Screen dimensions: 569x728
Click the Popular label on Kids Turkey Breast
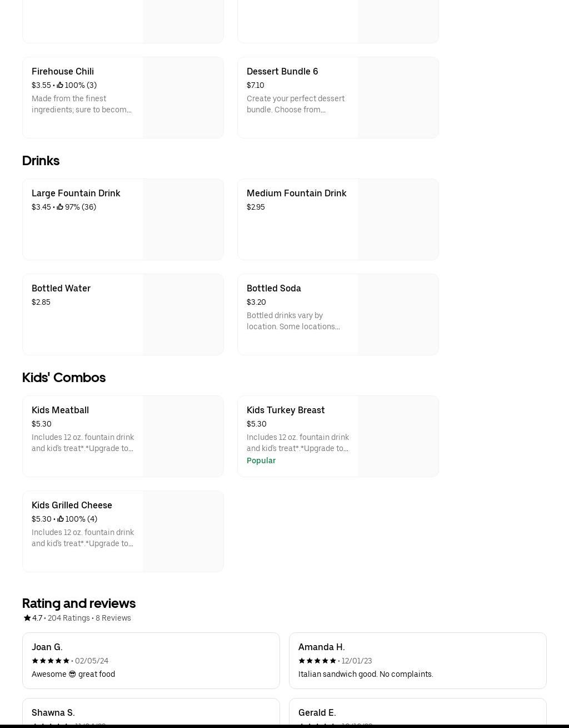click(261, 460)
